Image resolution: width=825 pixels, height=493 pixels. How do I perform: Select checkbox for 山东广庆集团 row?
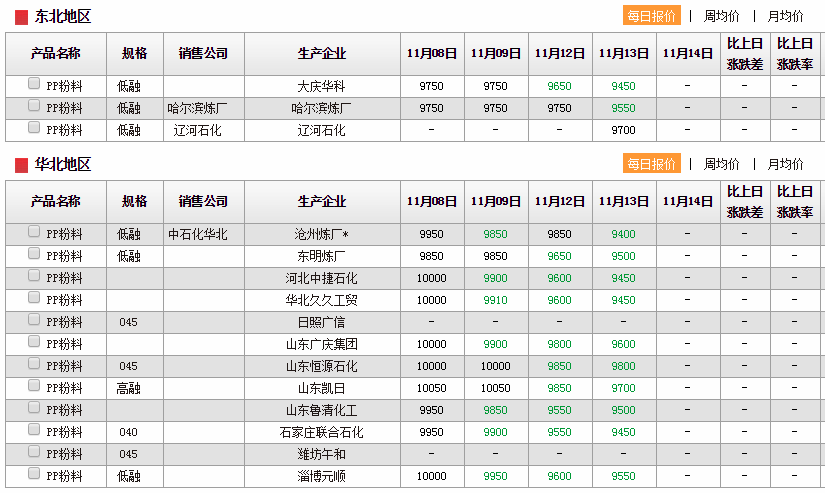click(x=34, y=342)
